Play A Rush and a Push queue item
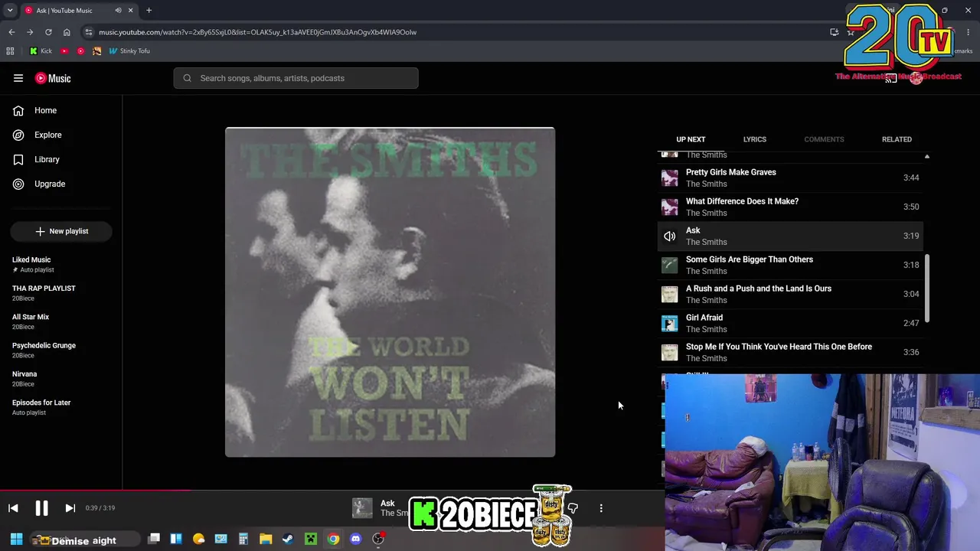 coord(790,294)
